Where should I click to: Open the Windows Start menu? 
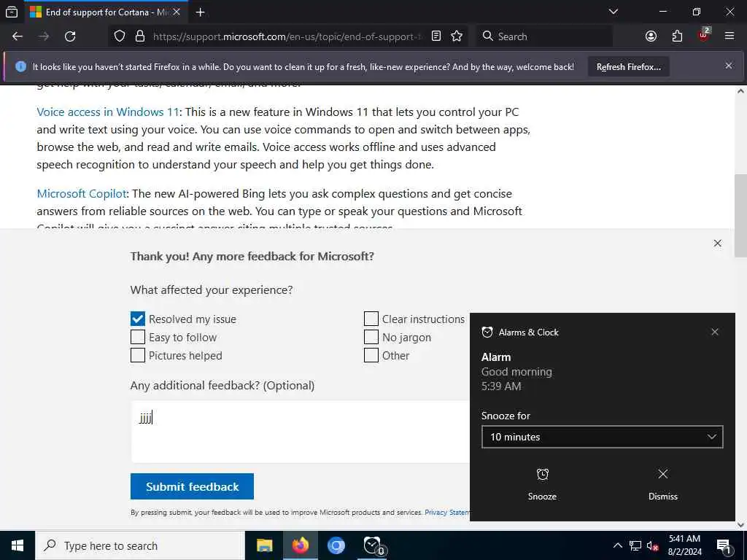(x=18, y=545)
